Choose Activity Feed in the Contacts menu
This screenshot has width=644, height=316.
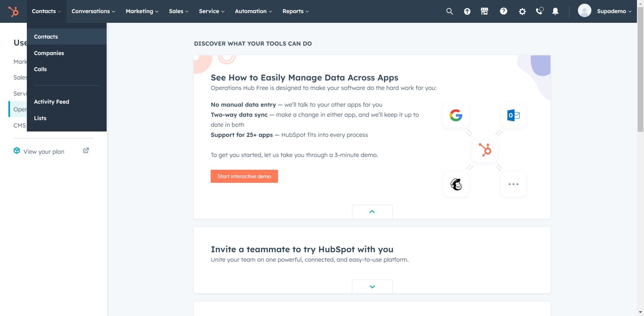(51, 102)
